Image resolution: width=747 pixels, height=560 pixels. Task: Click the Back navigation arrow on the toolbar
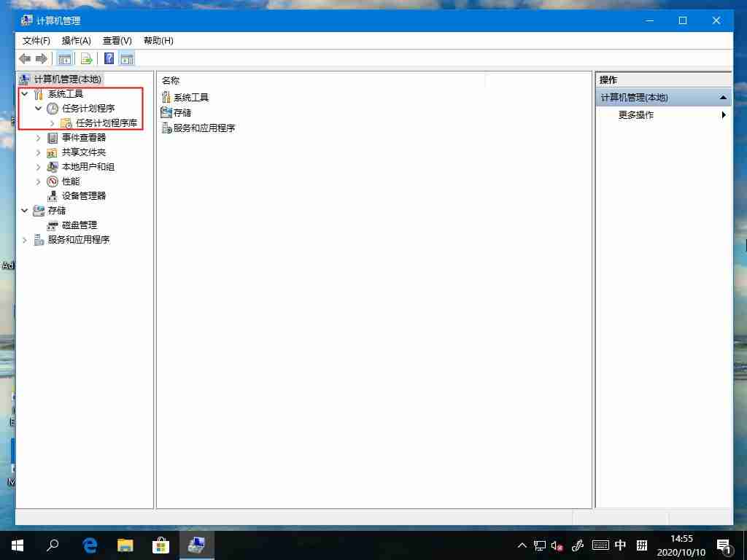click(24, 58)
